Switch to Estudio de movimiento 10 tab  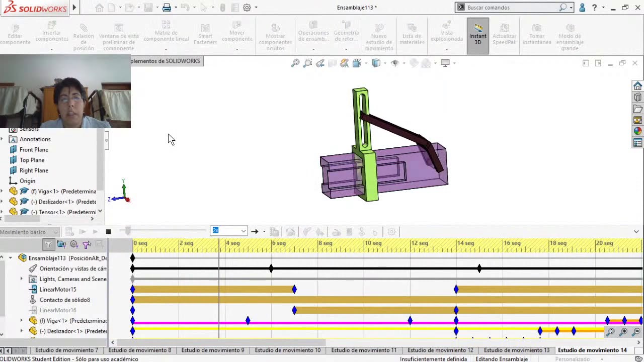tap(287, 350)
